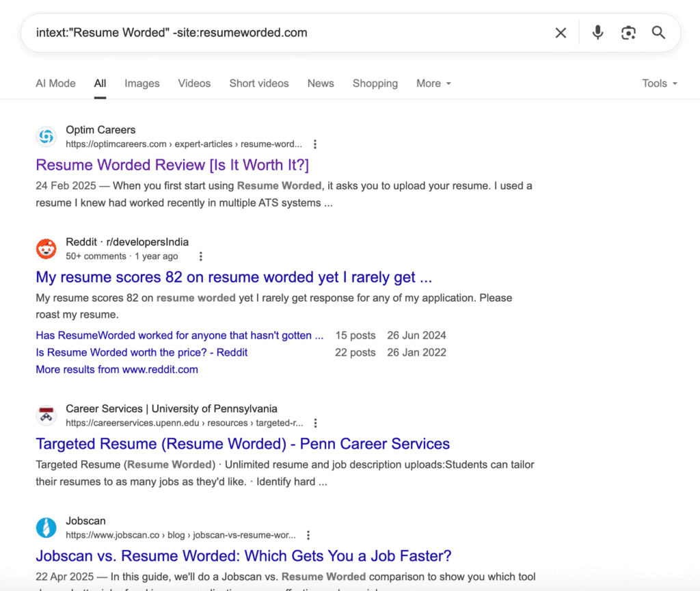Click the '26 Jan 2022' date
This screenshot has height=591, width=700.
pyautogui.click(x=416, y=352)
